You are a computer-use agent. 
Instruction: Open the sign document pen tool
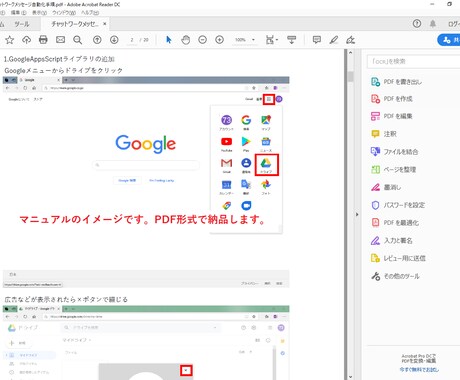click(350, 40)
